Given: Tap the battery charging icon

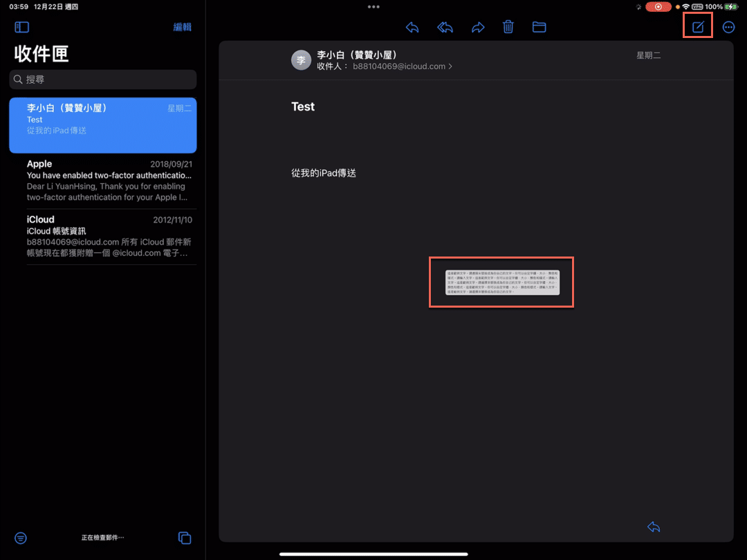Looking at the screenshot, I should pyautogui.click(x=731, y=7).
